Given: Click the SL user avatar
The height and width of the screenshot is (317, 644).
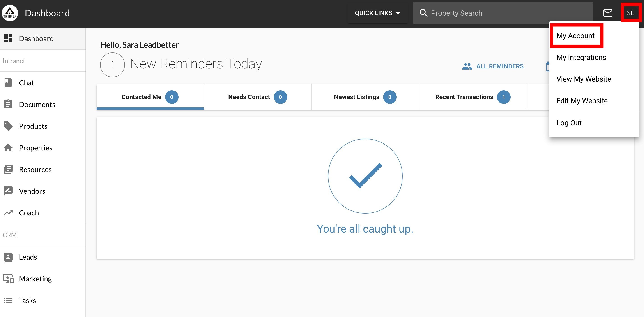Looking at the screenshot, I should (630, 13).
